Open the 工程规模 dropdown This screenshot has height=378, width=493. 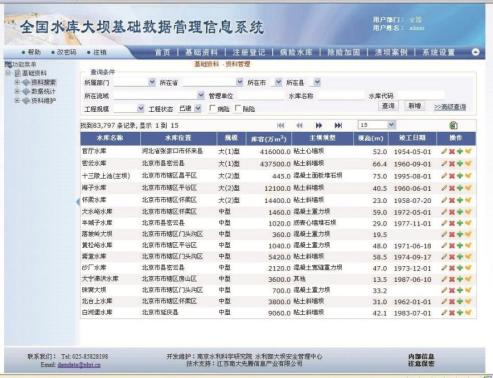[x=141, y=108]
